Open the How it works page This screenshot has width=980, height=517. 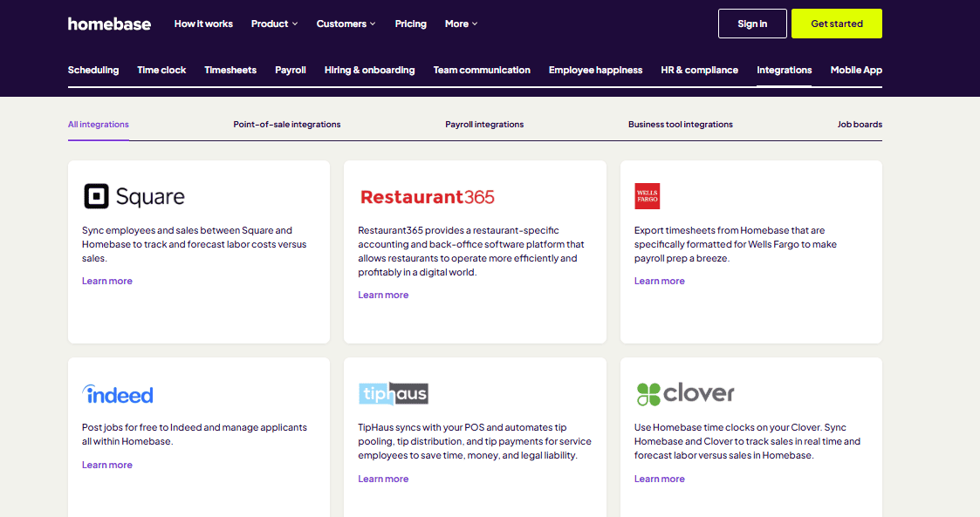[203, 24]
